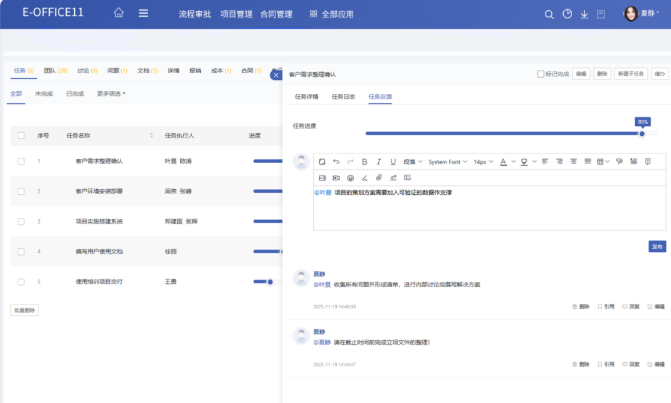671x403 pixels.
Task: Open the System Font dropdown
Action: coord(447,161)
